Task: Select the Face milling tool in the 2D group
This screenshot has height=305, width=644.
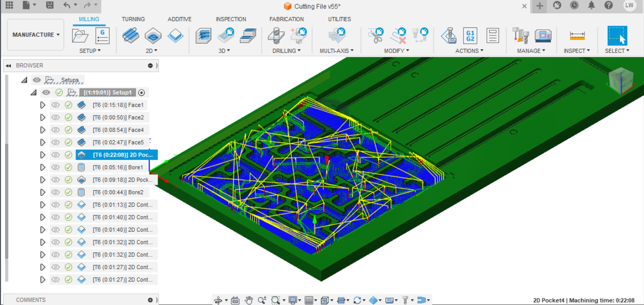Action: (x=131, y=35)
